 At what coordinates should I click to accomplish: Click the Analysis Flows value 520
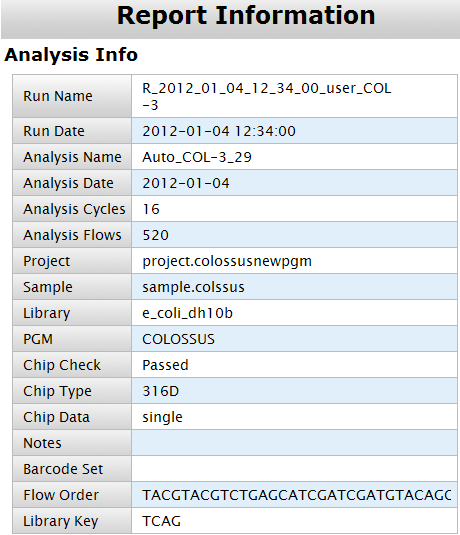point(155,235)
